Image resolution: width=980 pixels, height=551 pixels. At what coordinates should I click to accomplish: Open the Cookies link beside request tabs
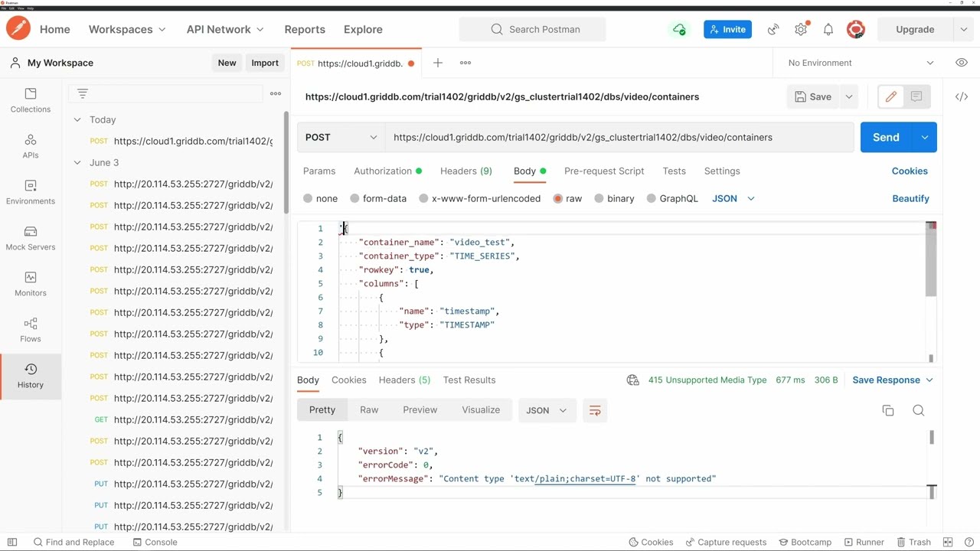coord(910,171)
